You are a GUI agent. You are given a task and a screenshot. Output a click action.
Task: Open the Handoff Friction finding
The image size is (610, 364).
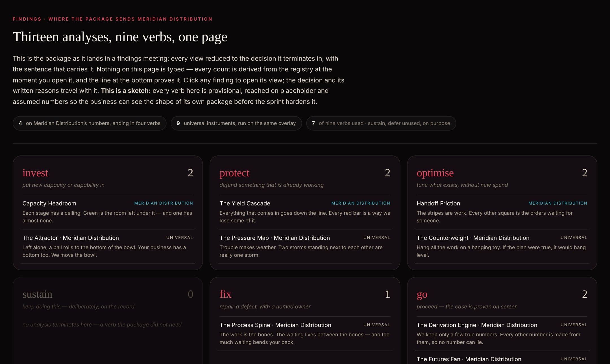502,212
